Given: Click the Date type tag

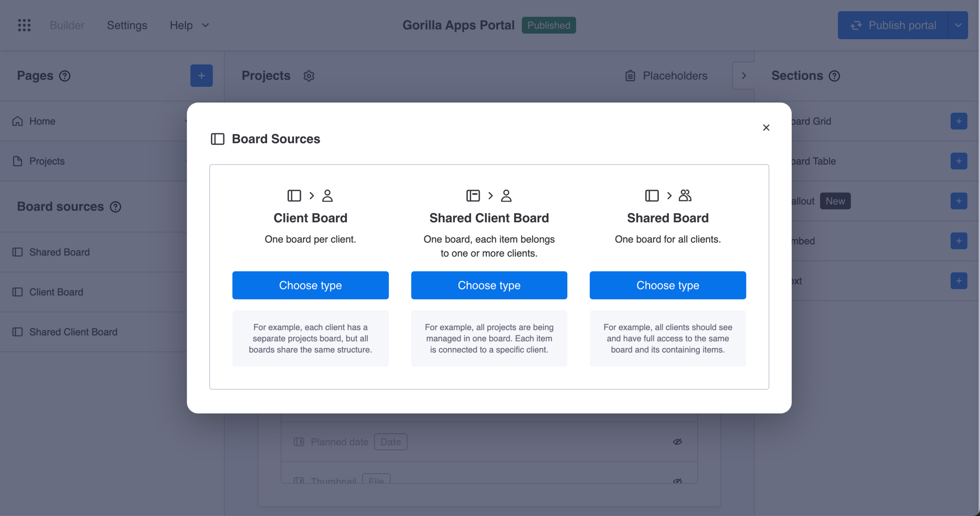Looking at the screenshot, I should point(390,442).
